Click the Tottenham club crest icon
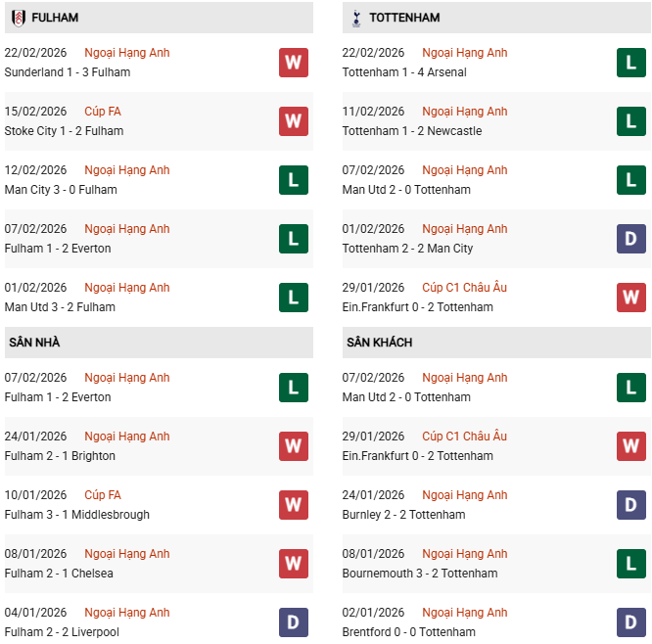This screenshot has height=644, width=652. point(354,18)
